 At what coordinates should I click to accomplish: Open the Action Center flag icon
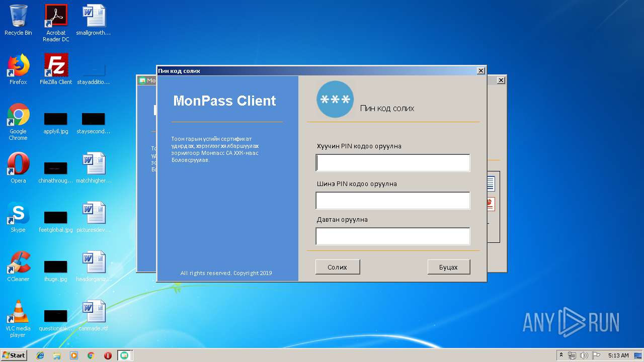pos(596,355)
